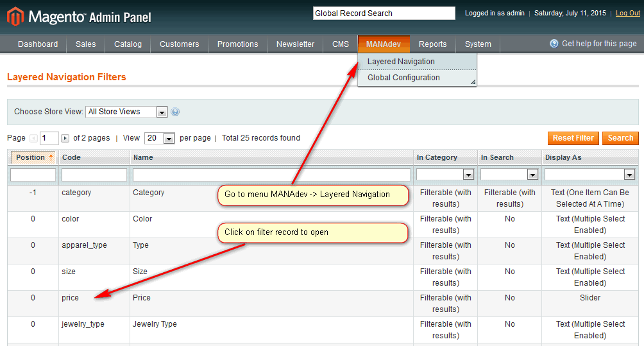This screenshot has width=644, height=346.
Task: Open the In Search filter dropdown
Action: pos(509,175)
